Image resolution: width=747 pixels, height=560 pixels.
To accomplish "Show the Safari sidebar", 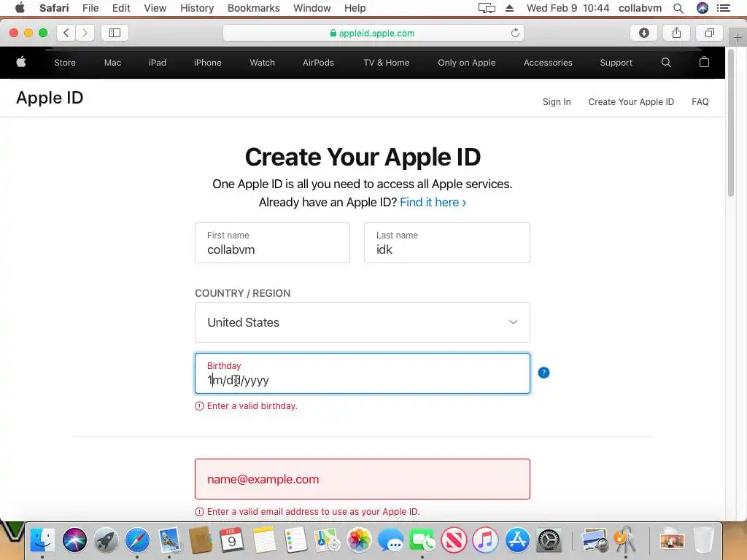I will click(115, 33).
